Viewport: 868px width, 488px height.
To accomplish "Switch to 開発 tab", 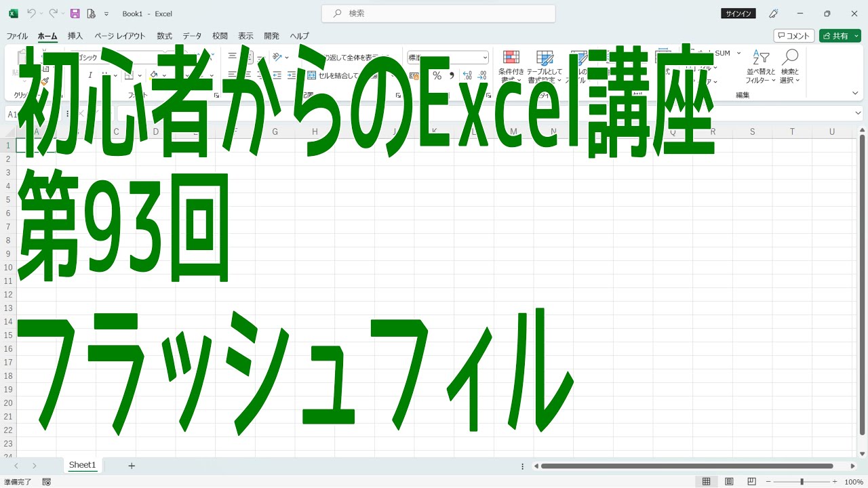I will (x=271, y=36).
